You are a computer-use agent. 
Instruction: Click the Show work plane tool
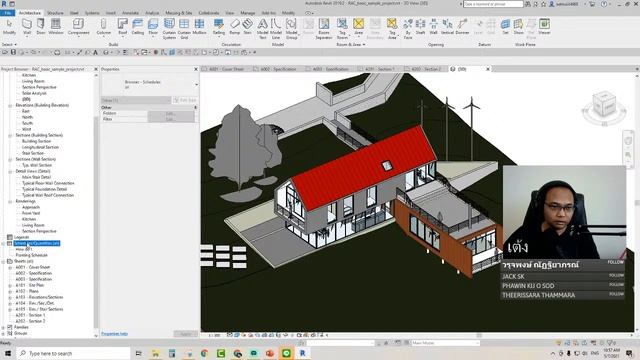pyautogui.click(x=518, y=27)
